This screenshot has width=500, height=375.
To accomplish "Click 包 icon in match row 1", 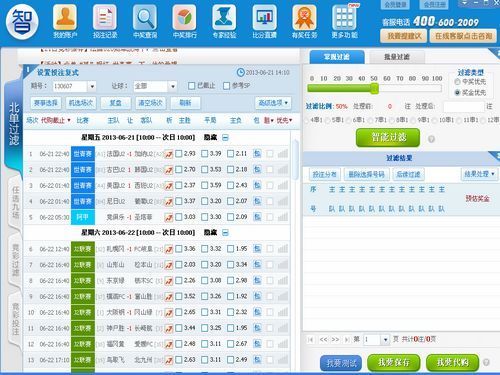I will pos(257,153).
